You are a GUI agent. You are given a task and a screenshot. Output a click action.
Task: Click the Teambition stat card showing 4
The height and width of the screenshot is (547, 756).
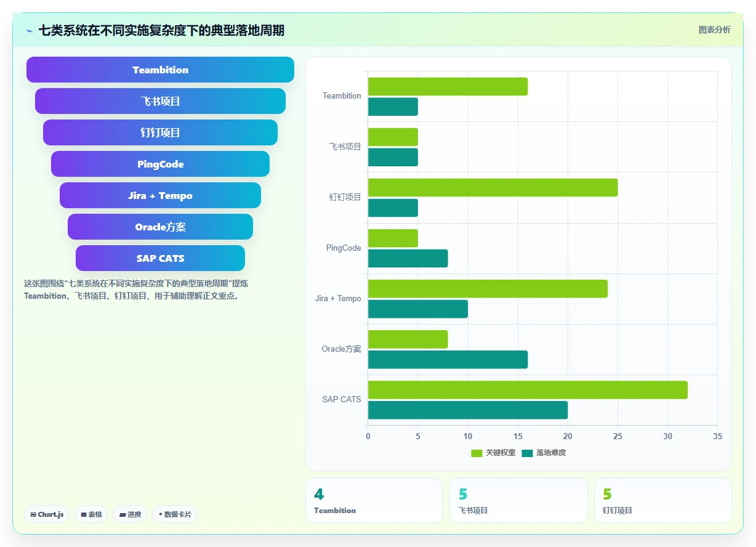click(374, 500)
